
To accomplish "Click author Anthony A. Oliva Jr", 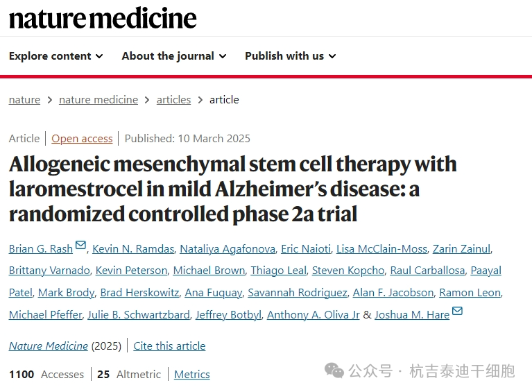I will [x=314, y=315].
